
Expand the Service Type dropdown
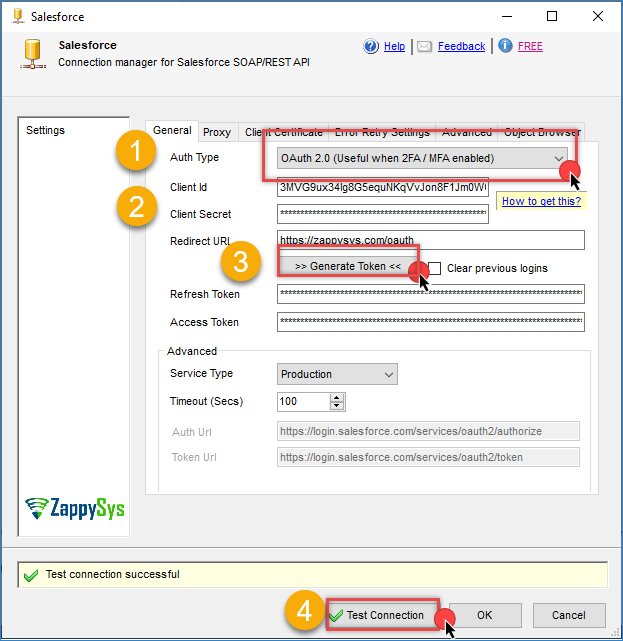[x=337, y=374]
